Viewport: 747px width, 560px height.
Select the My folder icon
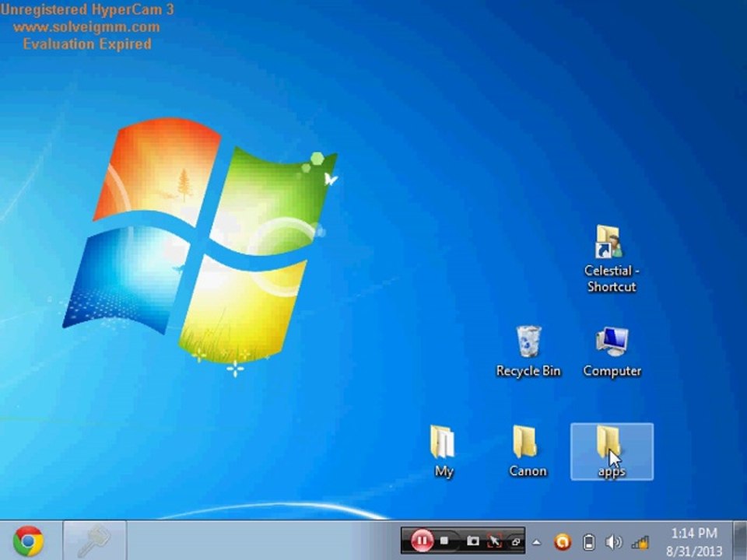pos(443,451)
